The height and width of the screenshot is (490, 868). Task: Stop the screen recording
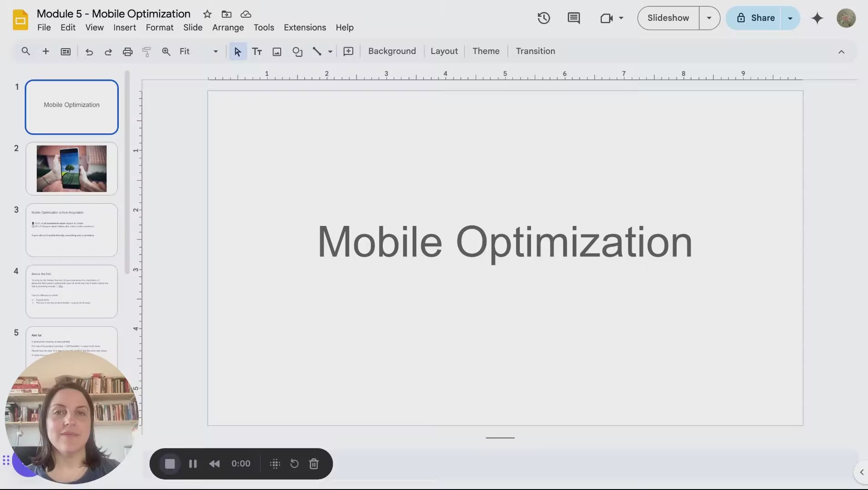170,464
